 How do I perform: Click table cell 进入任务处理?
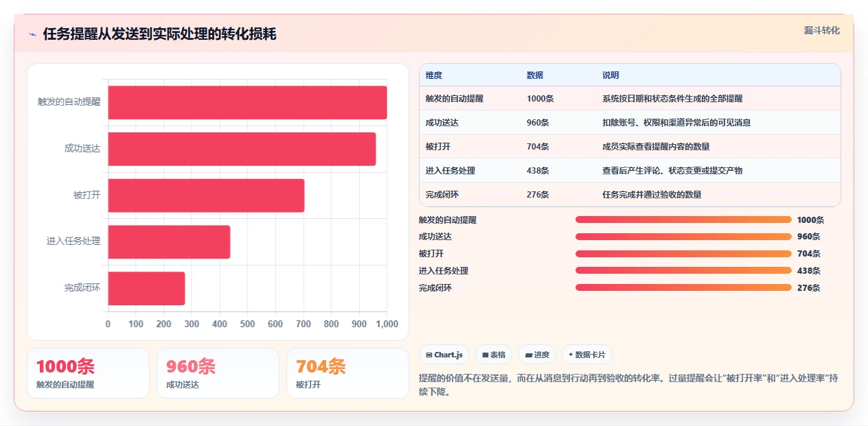click(450, 171)
